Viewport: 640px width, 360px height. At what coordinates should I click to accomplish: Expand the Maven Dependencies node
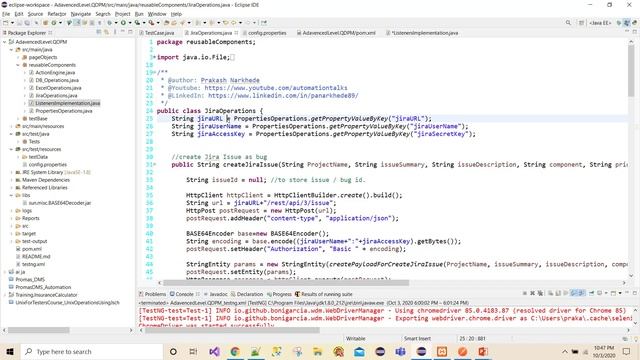11,180
